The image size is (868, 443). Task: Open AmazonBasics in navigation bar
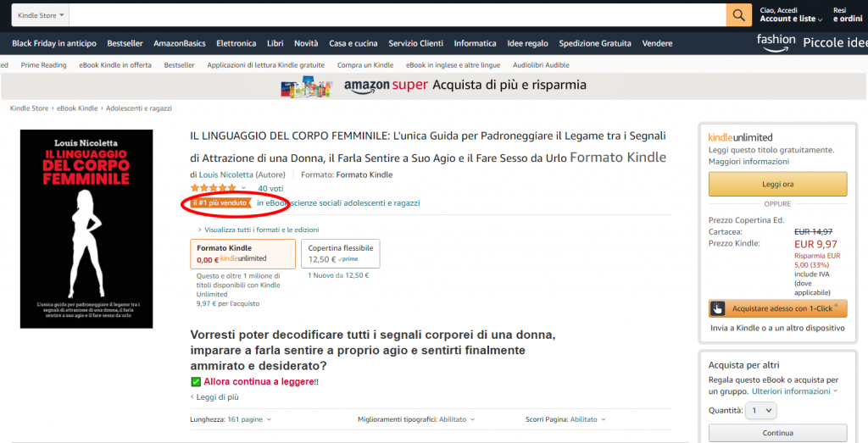click(x=180, y=43)
